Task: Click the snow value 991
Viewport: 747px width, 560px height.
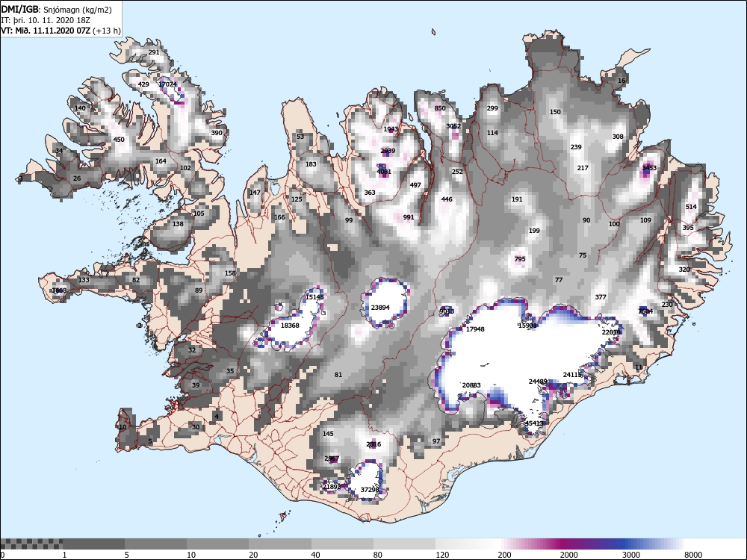Action: pyautogui.click(x=409, y=217)
